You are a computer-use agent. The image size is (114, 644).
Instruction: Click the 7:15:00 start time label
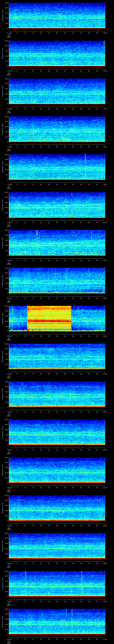tap(9, 71)
